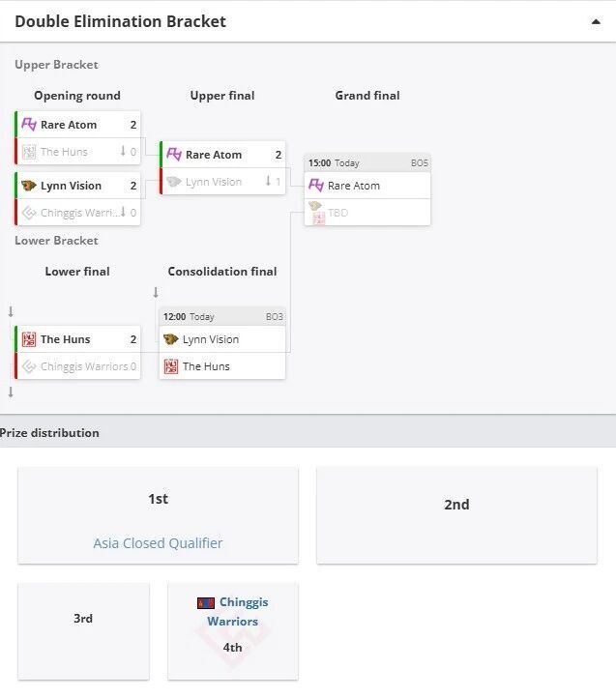Image resolution: width=616 pixels, height=698 pixels.
Task: Click Rare Atom logo in grand final
Action: click(316, 186)
